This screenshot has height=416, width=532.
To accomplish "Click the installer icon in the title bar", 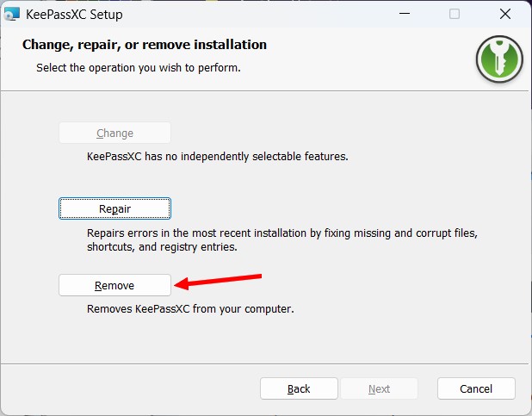I will click(x=13, y=14).
